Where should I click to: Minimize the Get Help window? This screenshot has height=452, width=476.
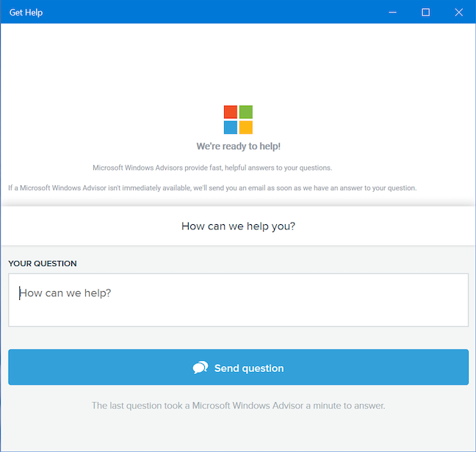tap(392, 12)
